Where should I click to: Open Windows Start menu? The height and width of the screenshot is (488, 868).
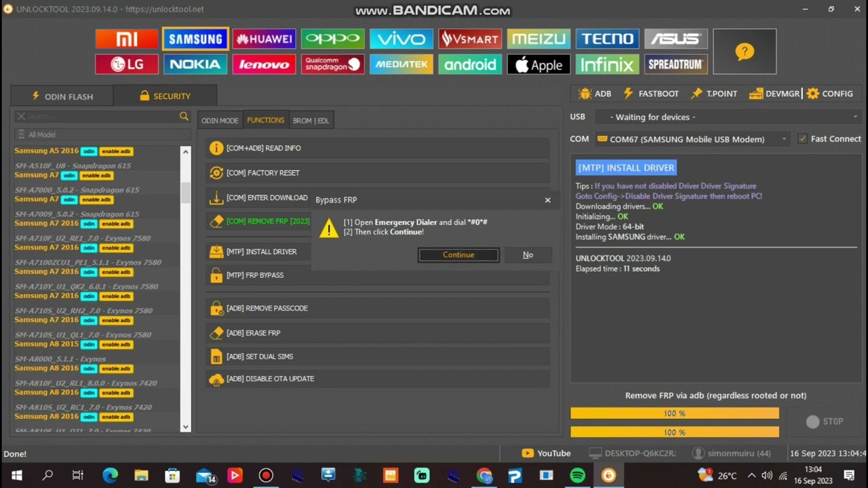pos(16,476)
